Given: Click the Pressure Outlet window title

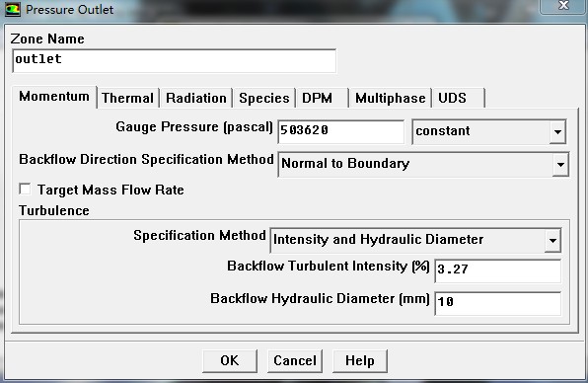Looking at the screenshot, I should (x=69, y=10).
